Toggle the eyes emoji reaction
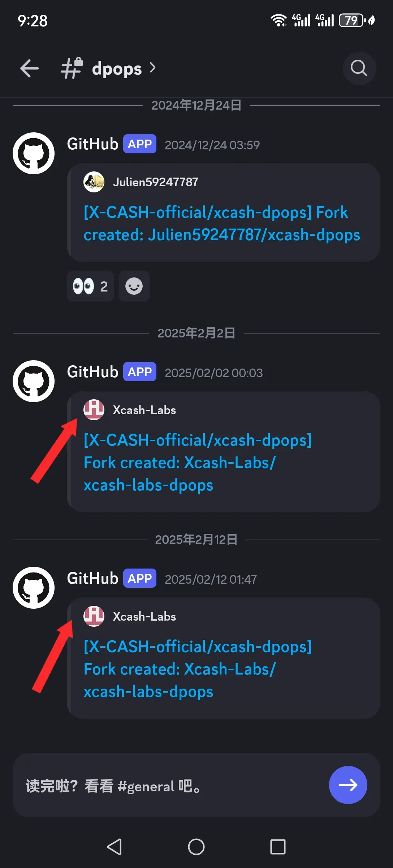 click(x=90, y=286)
